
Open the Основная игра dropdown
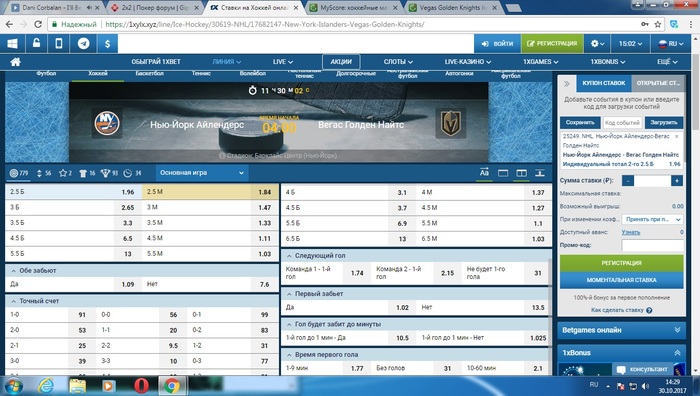click(x=202, y=173)
